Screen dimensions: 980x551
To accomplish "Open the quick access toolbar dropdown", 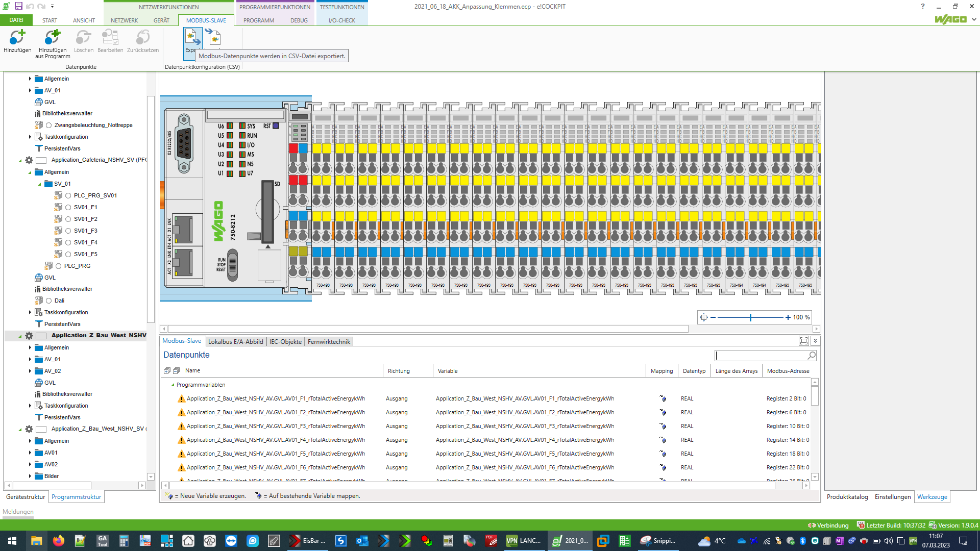I will pos(52,7).
